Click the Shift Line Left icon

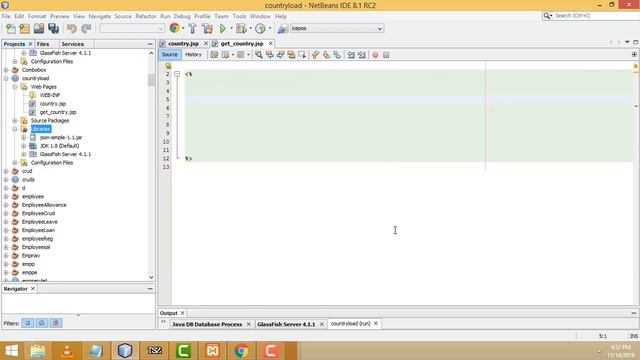pos(351,55)
